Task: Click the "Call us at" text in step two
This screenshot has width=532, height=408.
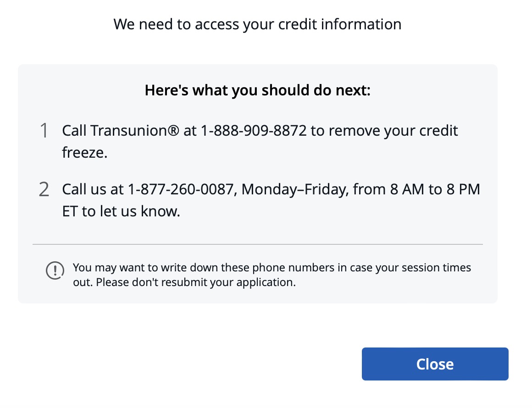Action: coord(93,189)
